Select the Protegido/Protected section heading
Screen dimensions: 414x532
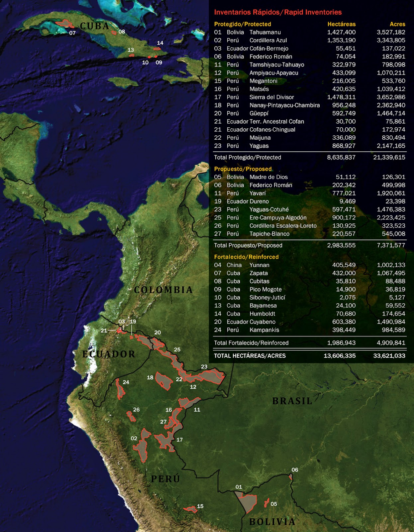pyautogui.click(x=243, y=24)
